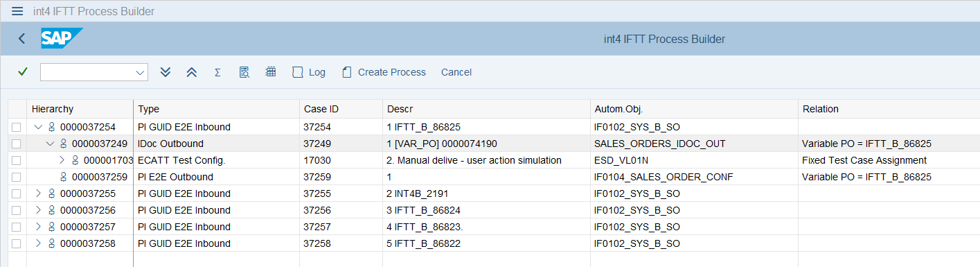
Task: Click node icon beside 0000037258
Action: click(51, 243)
